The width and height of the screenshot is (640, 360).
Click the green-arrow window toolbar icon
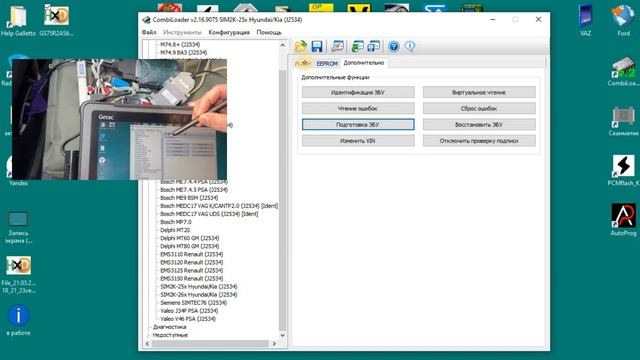click(x=357, y=46)
